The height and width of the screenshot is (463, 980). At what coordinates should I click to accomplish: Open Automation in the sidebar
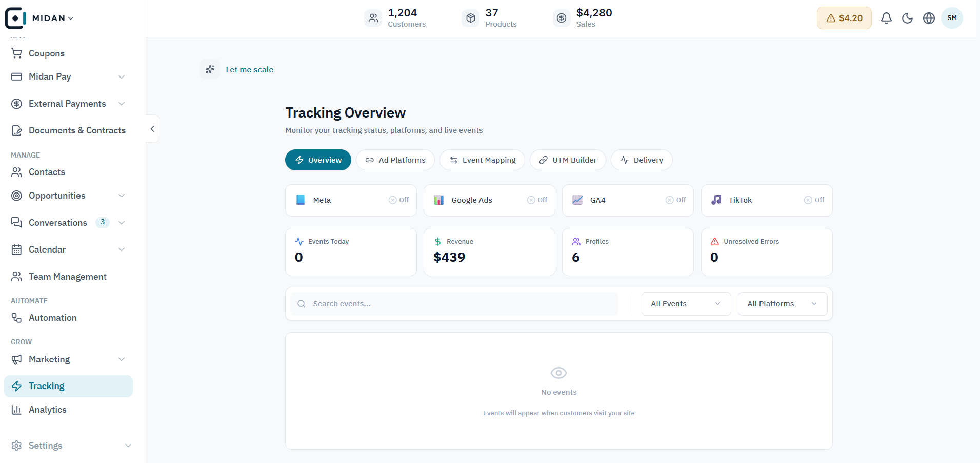tap(69, 318)
